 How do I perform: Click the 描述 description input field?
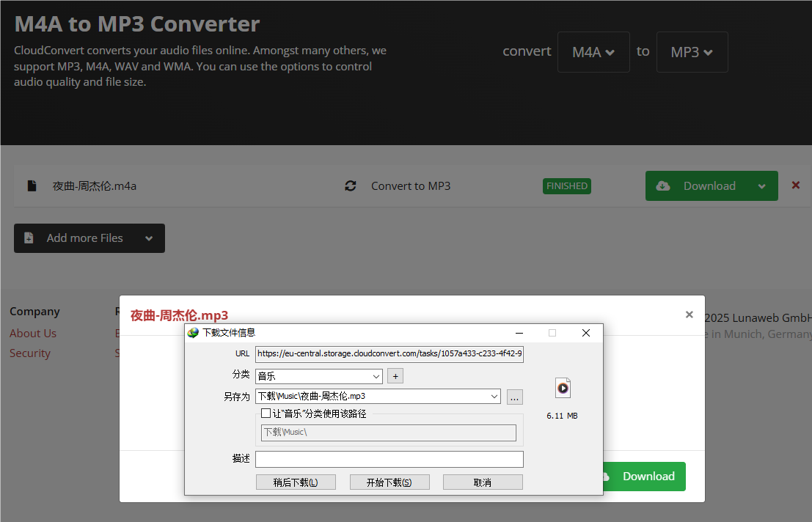pyautogui.click(x=389, y=459)
